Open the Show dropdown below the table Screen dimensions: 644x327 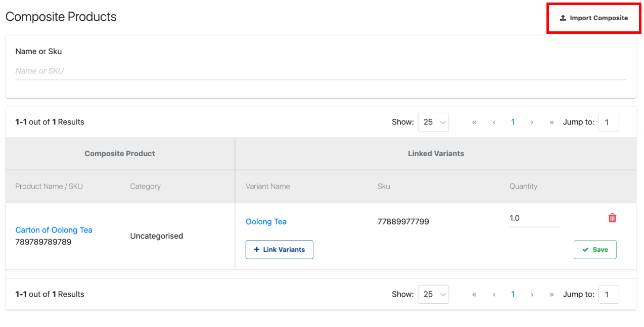433,294
